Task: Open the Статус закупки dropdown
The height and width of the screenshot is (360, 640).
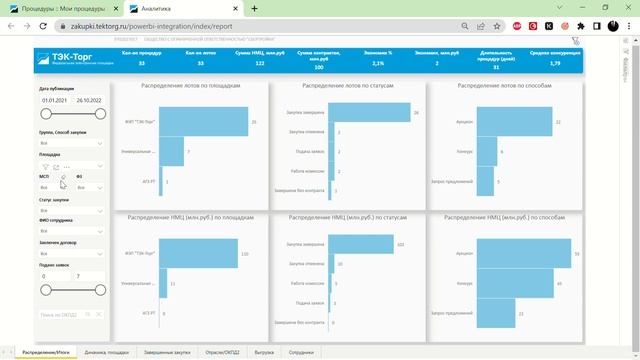Action: click(x=71, y=211)
